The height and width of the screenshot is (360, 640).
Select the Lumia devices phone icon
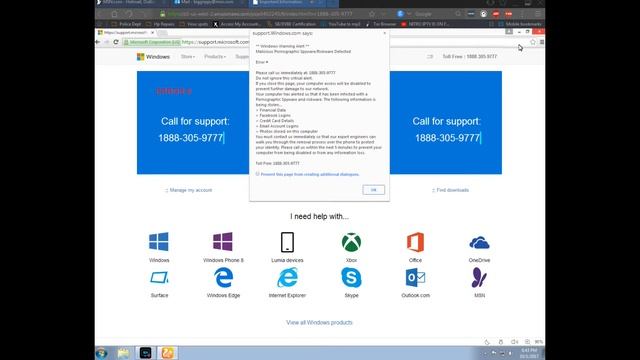point(287,242)
